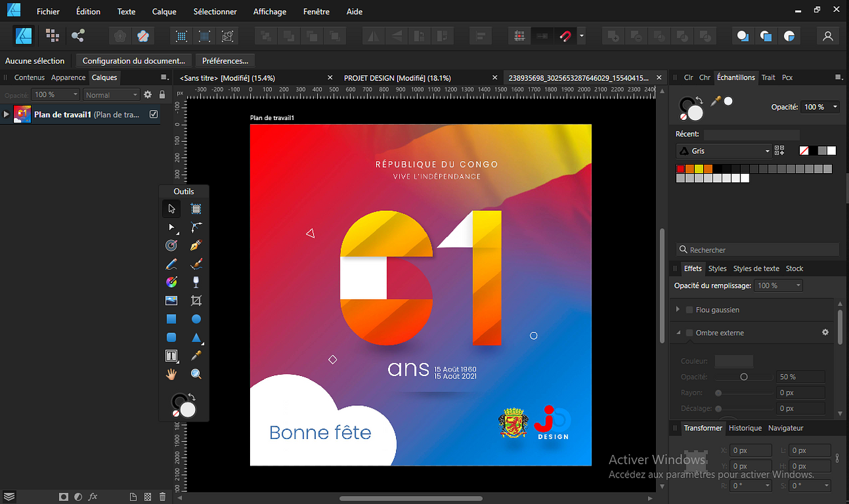Screen dimensions: 849x504
Task: Click the Préférences button
Action: pos(225,60)
